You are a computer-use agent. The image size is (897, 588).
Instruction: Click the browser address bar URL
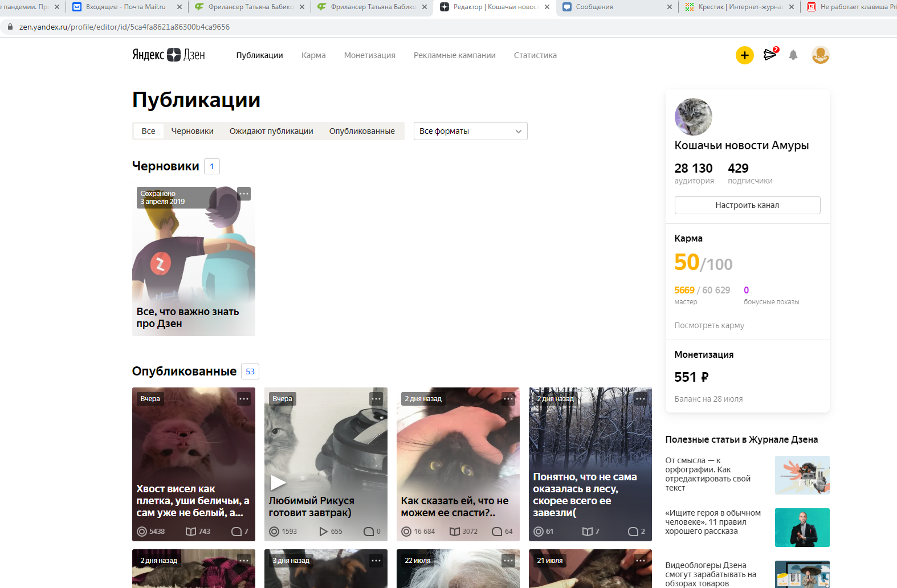[124, 27]
